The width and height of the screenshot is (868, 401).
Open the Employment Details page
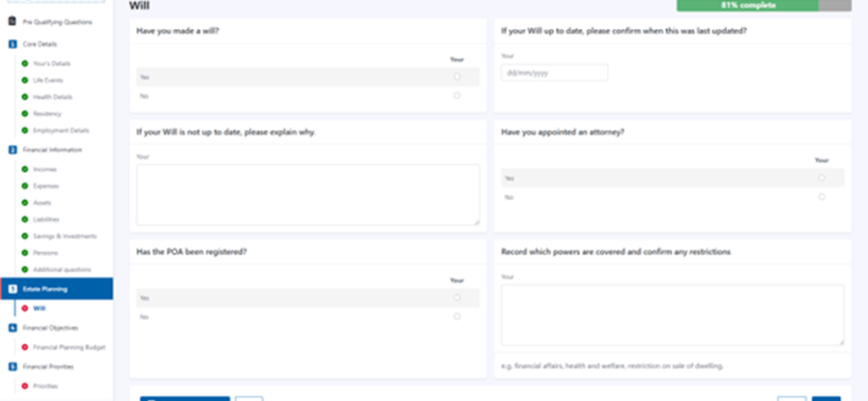[x=61, y=131]
